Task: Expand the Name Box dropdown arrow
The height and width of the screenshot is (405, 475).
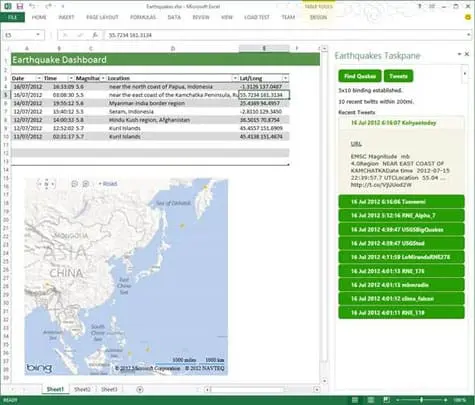Action: (x=38, y=35)
